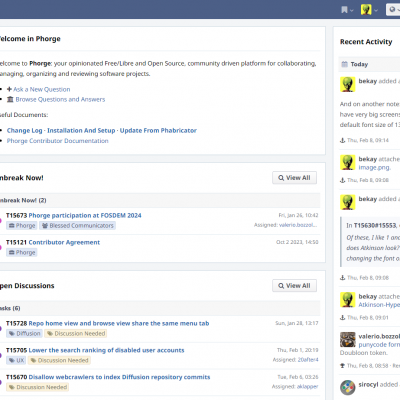The height and width of the screenshot is (400, 400).
Task: Open the Change Log link
Action: pos(24,130)
